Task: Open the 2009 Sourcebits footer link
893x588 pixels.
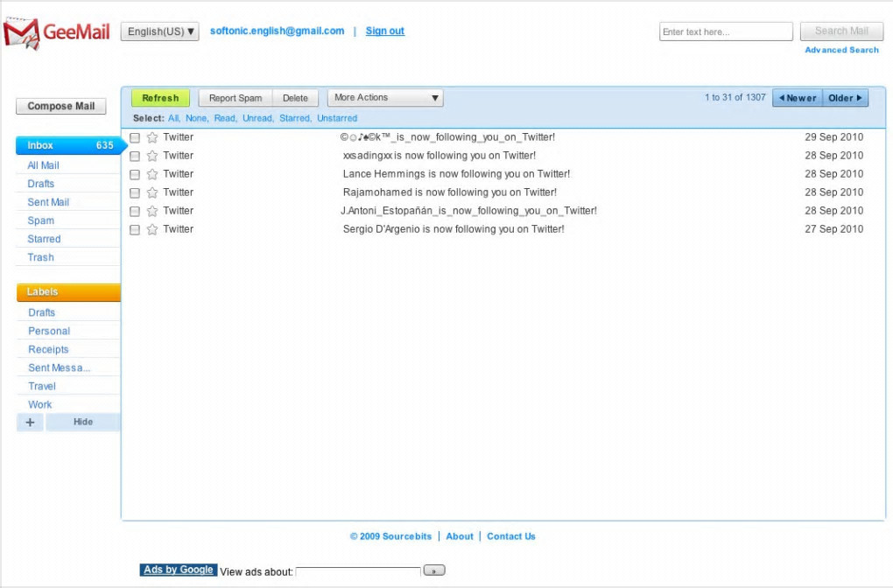Action: click(390, 536)
